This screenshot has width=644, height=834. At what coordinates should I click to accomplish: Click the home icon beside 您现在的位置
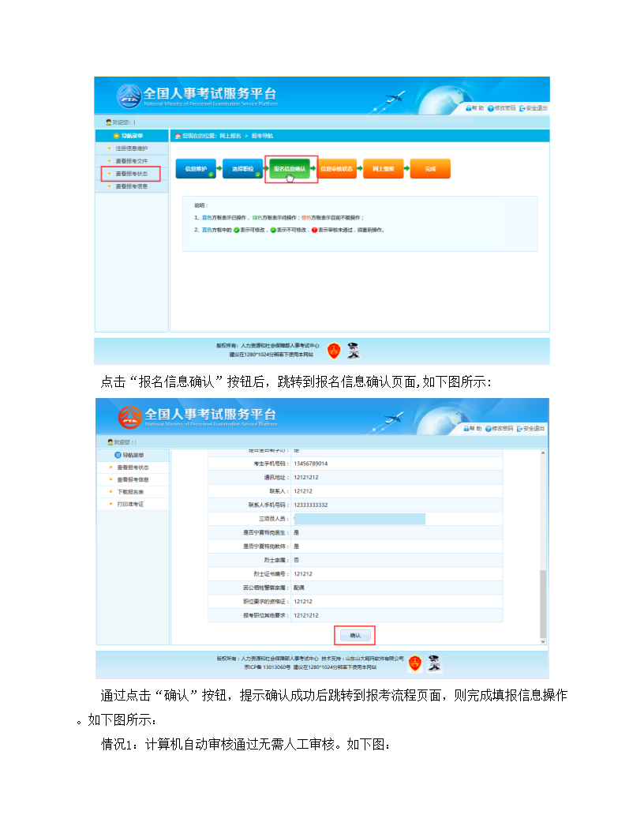click(178, 136)
